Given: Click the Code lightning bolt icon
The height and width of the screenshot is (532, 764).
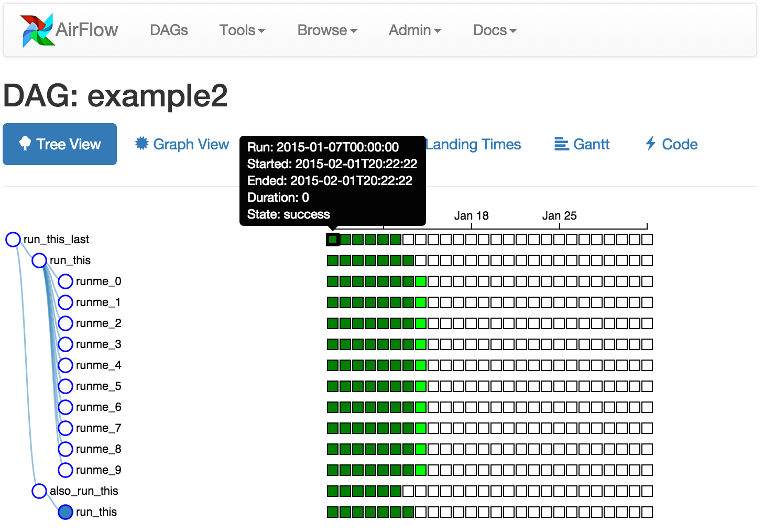Looking at the screenshot, I should click(x=650, y=144).
